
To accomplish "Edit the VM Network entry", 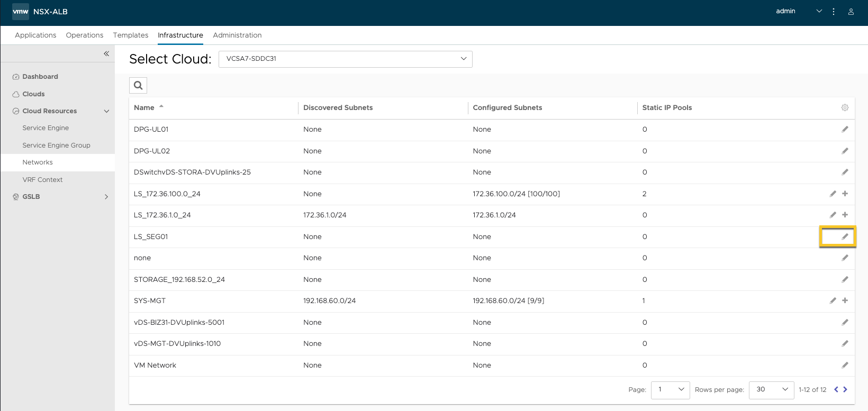I will point(845,365).
